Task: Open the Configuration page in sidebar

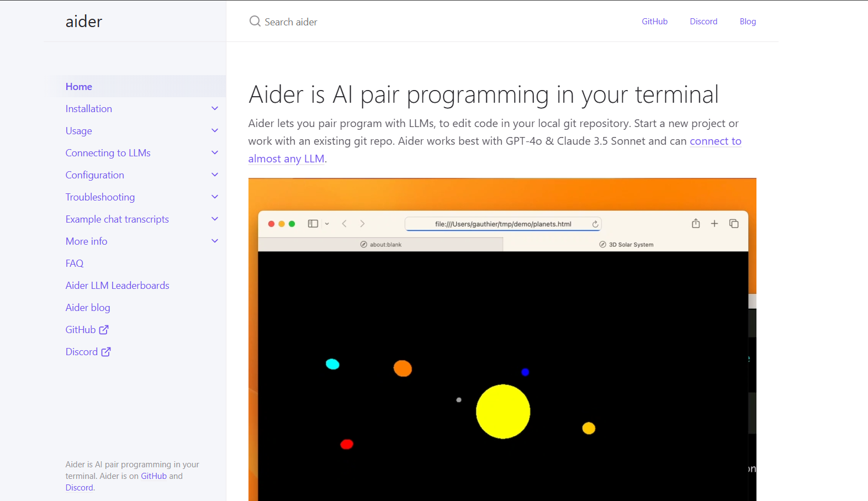Action: [95, 175]
